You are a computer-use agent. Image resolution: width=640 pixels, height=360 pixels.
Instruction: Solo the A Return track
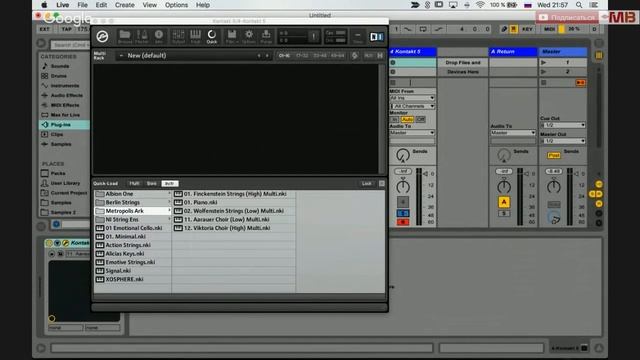pyautogui.click(x=504, y=213)
